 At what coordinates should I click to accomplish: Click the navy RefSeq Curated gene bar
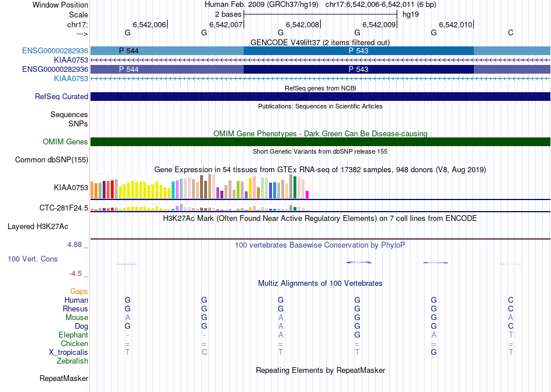click(x=321, y=97)
